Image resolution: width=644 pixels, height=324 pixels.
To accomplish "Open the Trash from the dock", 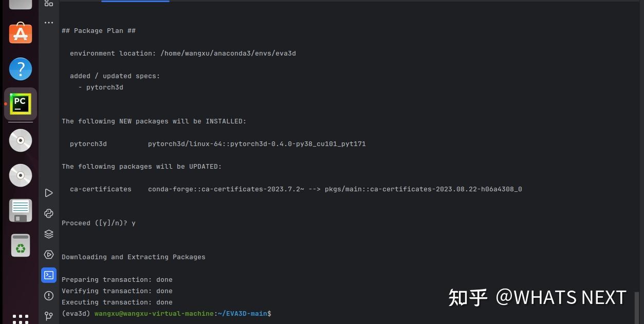I will click(x=21, y=245).
